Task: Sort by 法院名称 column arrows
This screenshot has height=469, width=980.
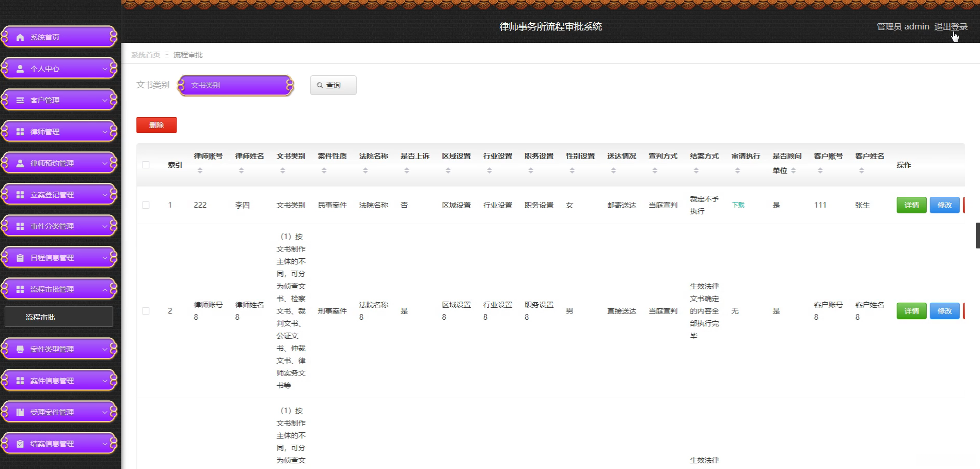Action: pos(365,170)
